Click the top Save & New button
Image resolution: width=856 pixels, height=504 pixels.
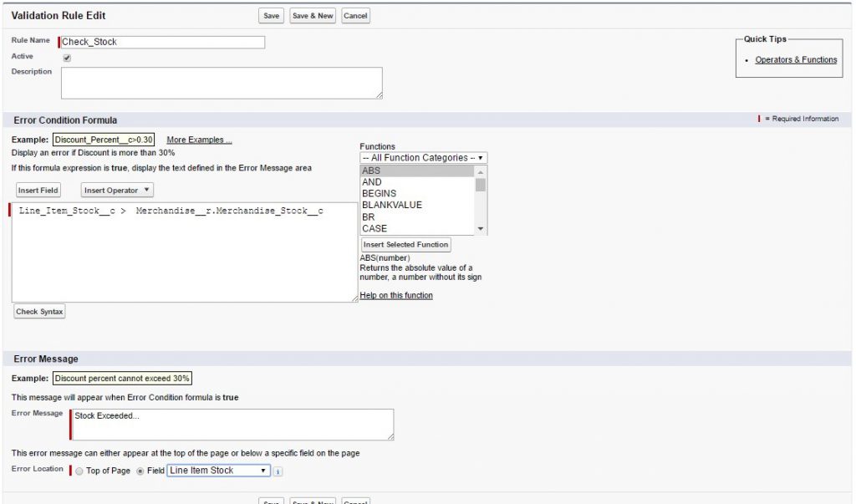point(312,16)
